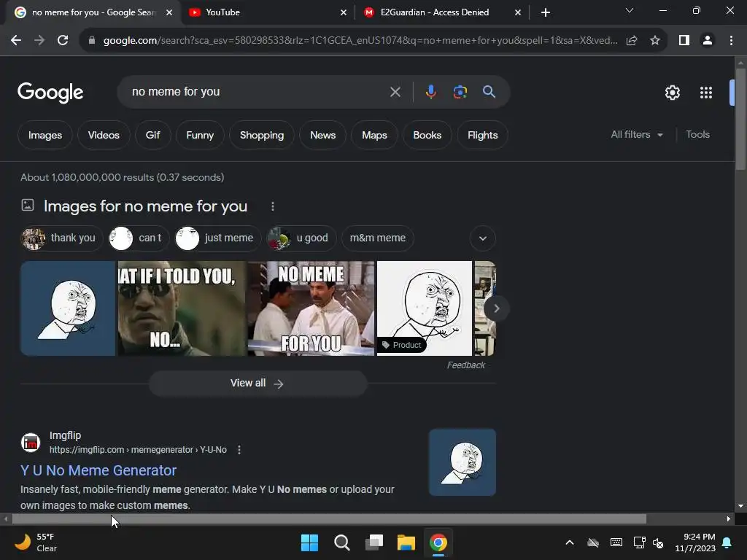Image resolution: width=747 pixels, height=560 pixels.
Task: Click the Feedback link under images
Action: click(x=466, y=365)
